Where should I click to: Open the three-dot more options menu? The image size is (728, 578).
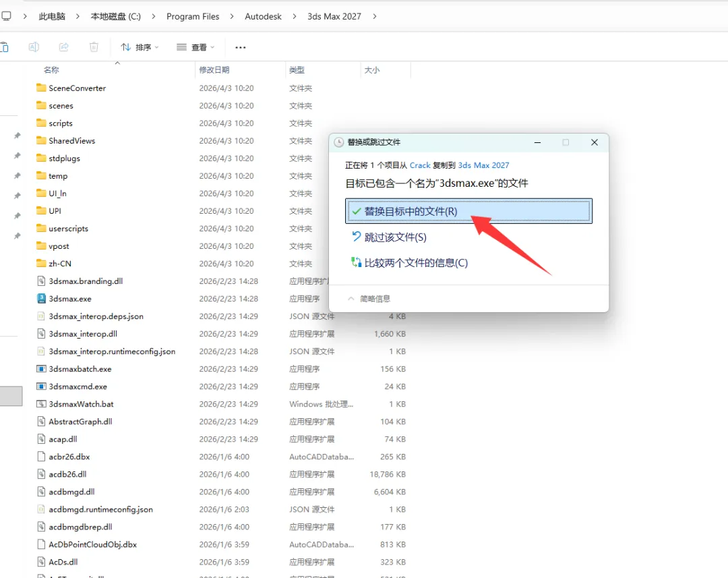tap(241, 47)
